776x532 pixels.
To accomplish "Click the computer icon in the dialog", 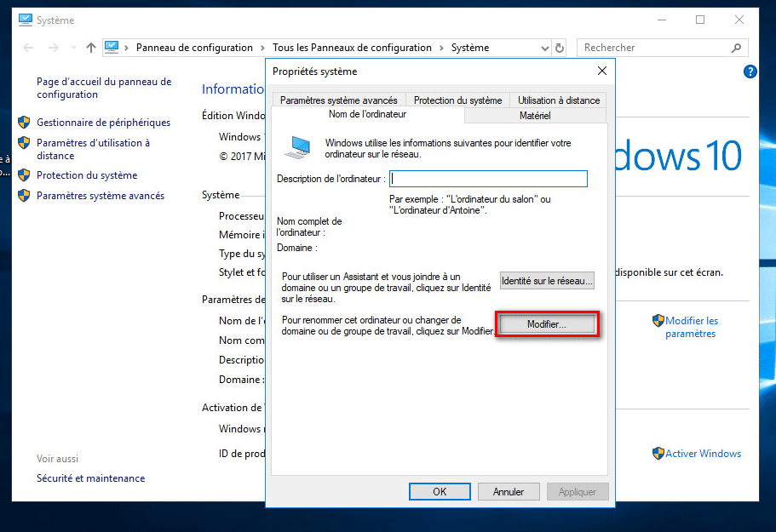I will click(x=298, y=147).
